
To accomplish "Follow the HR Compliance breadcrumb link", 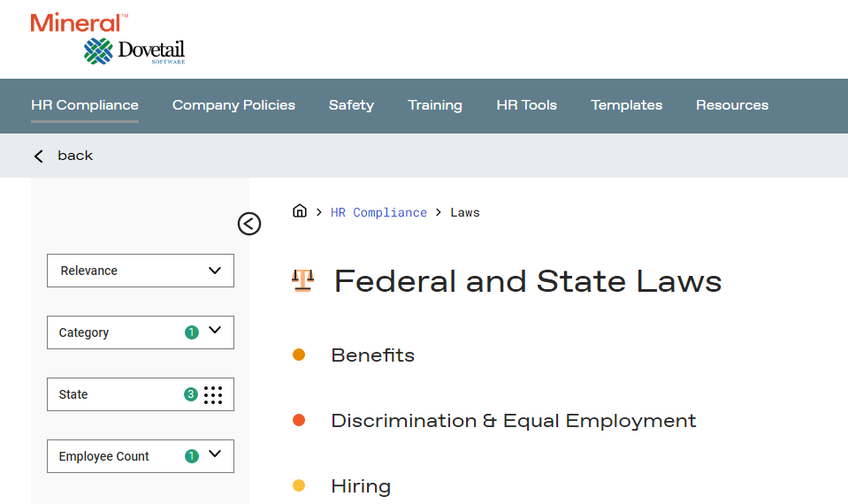I will [378, 212].
